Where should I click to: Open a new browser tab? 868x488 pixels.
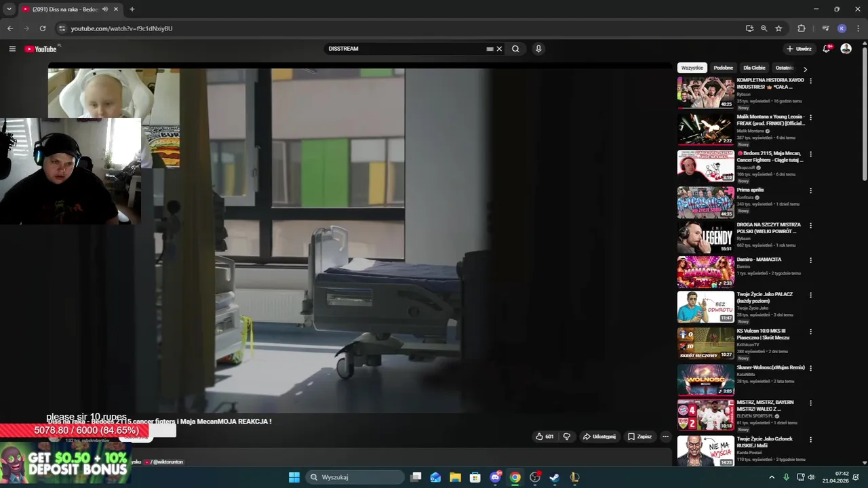[x=132, y=9]
